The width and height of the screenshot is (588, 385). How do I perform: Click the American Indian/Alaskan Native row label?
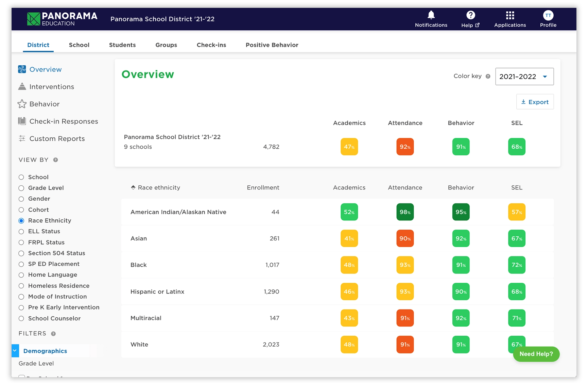178,212
